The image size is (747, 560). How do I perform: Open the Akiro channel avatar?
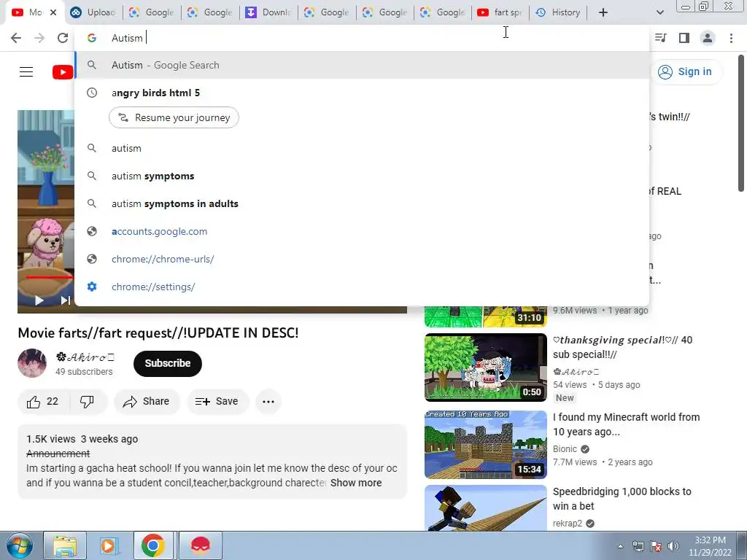(x=32, y=363)
